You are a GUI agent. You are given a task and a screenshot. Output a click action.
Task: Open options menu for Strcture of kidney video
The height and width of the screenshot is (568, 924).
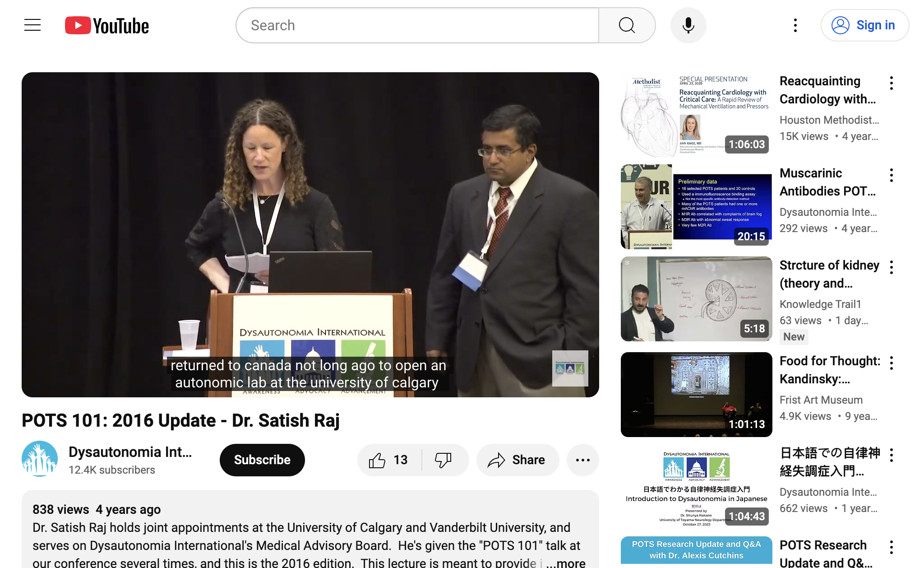tap(891, 267)
